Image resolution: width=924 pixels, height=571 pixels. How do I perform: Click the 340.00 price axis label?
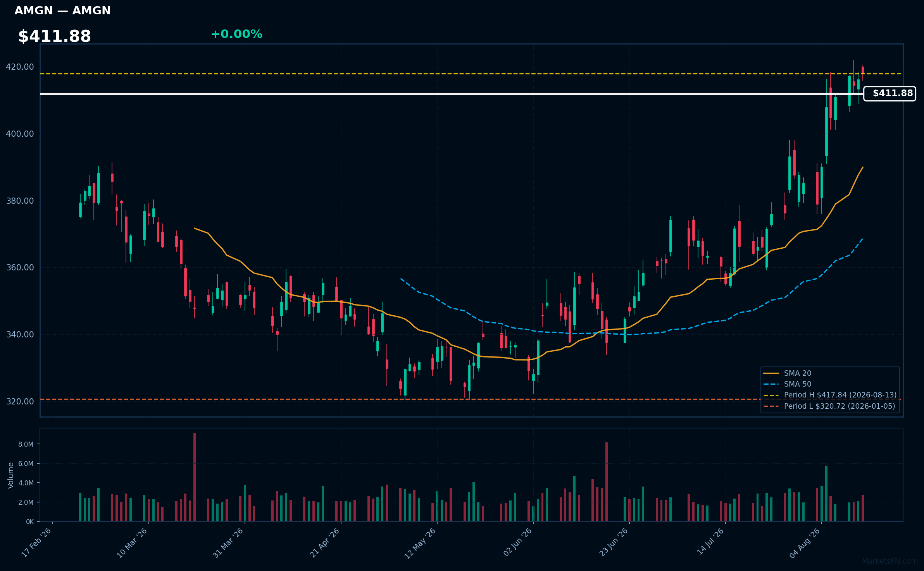[20, 335]
